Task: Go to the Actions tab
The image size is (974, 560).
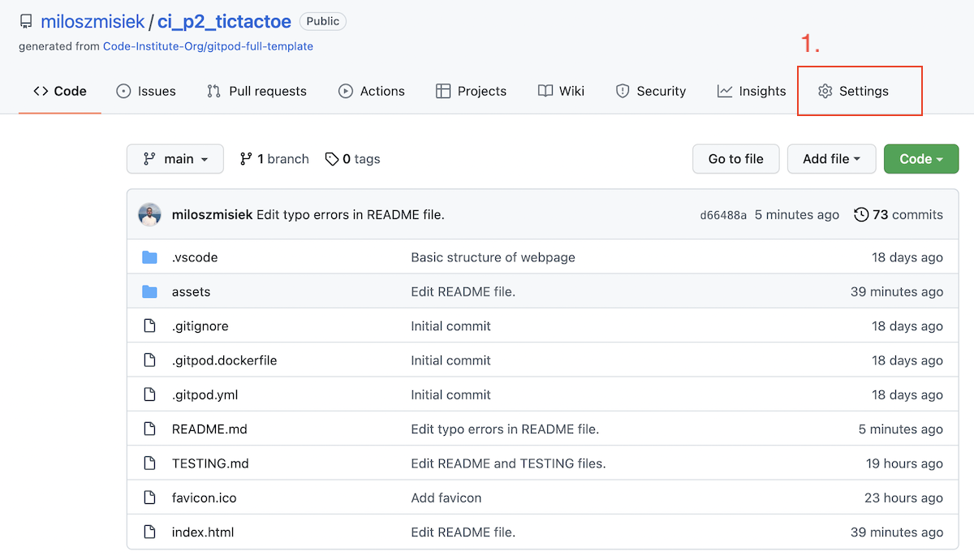Action: coord(372,91)
